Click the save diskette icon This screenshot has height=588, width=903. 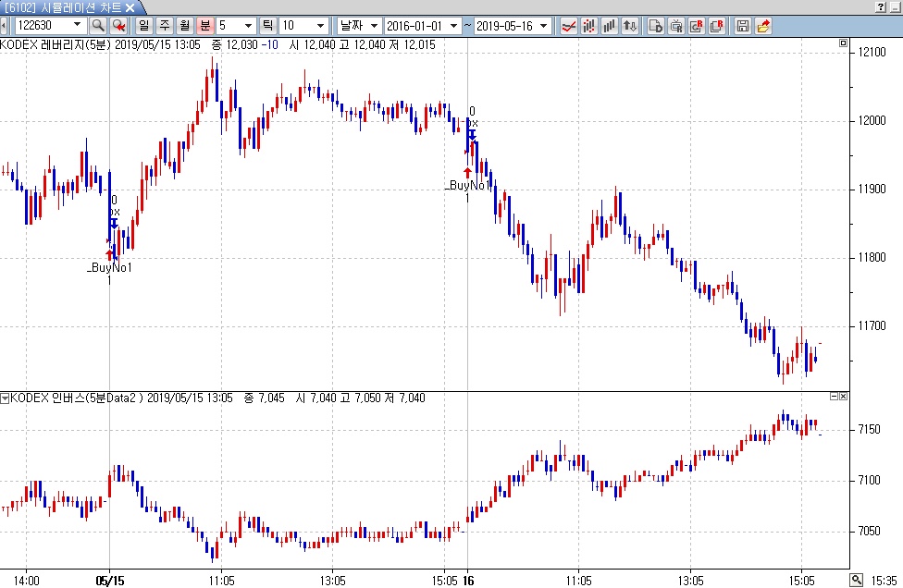(x=743, y=26)
